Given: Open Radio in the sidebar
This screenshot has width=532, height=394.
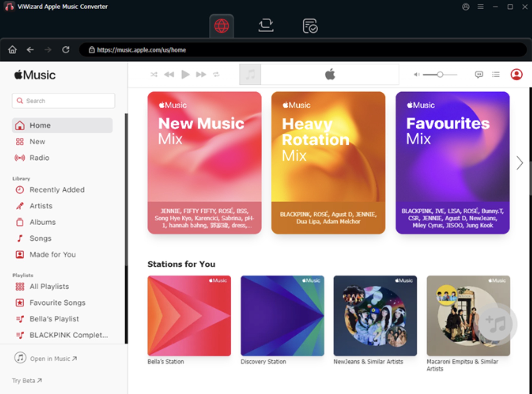Looking at the screenshot, I should 39,158.
